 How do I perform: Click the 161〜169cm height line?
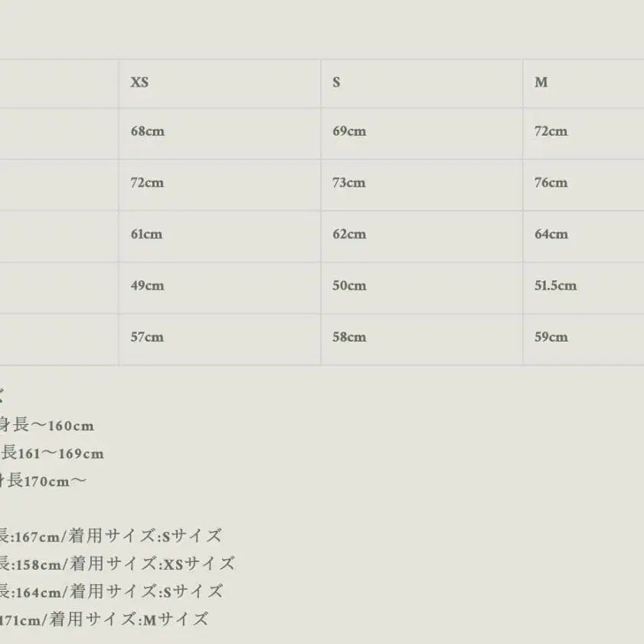coord(52,453)
